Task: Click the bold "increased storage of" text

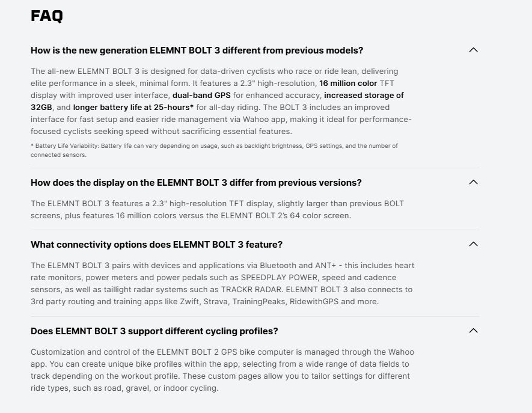Action: pyautogui.click(x=364, y=95)
